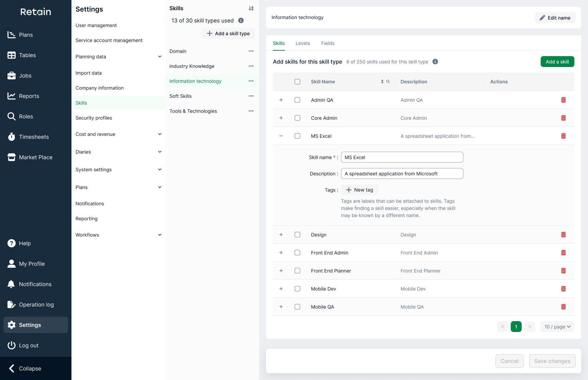Click inside the Description text field
The image size is (588, 380).
(402, 174)
